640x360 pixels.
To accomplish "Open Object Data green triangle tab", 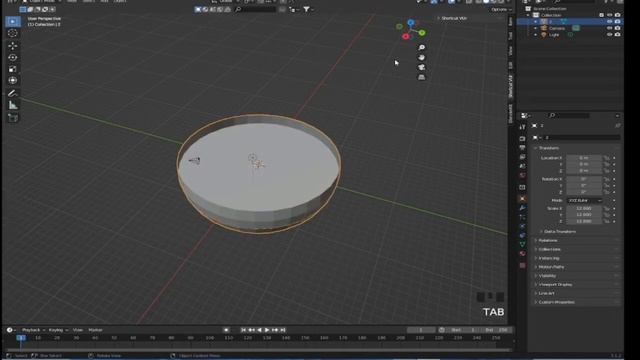I will point(522,244).
